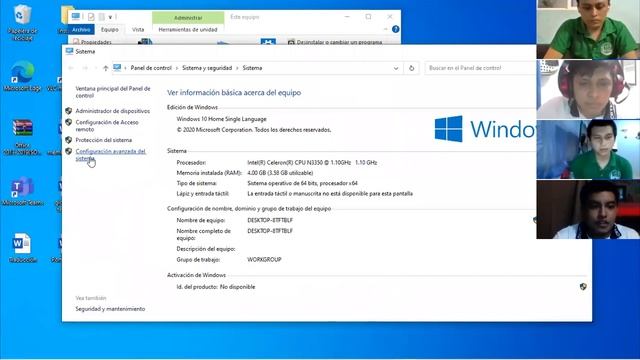Select the Administrar contextual tab
Image resolution: width=640 pixels, height=360 pixels.
click(x=188, y=18)
